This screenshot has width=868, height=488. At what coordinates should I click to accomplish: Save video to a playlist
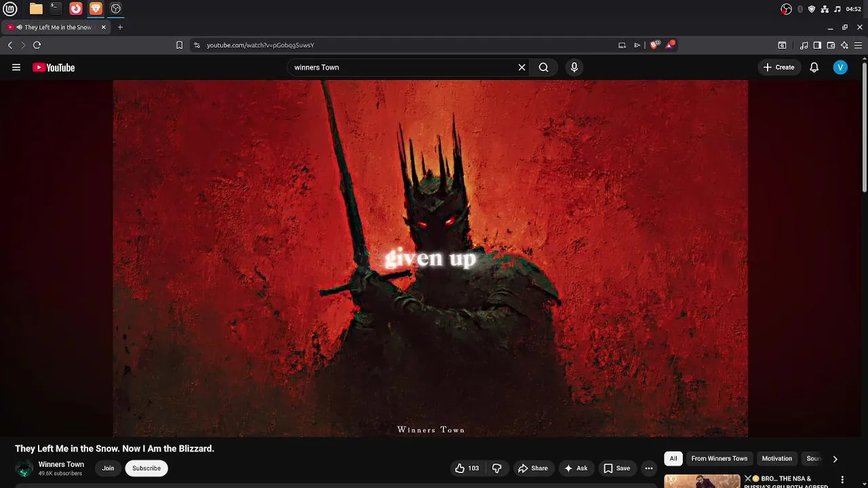(617, 468)
